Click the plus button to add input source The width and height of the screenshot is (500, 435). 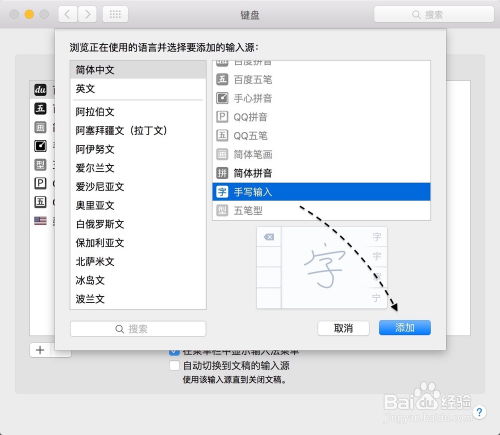(40, 350)
